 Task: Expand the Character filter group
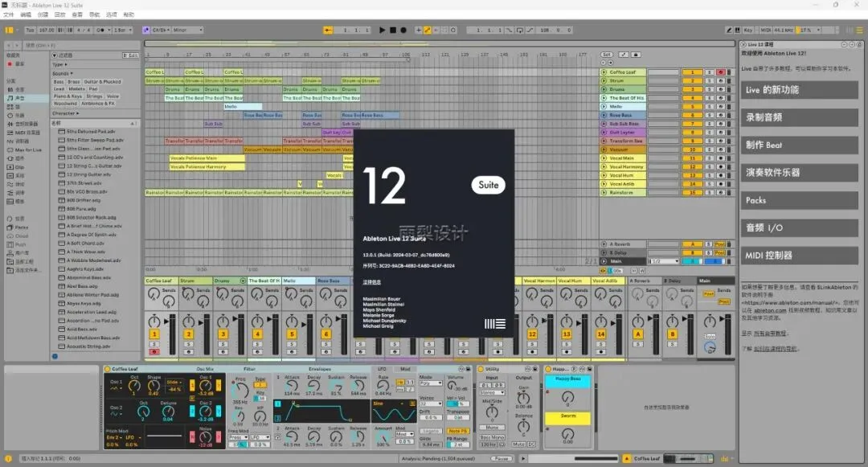pyautogui.click(x=65, y=113)
